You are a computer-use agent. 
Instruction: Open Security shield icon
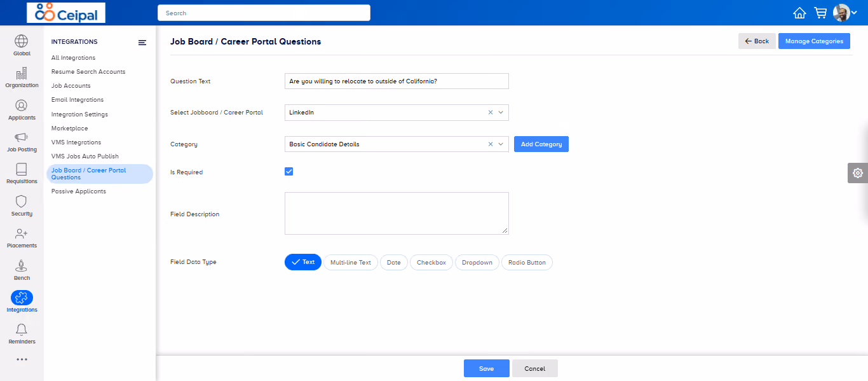coord(22,202)
